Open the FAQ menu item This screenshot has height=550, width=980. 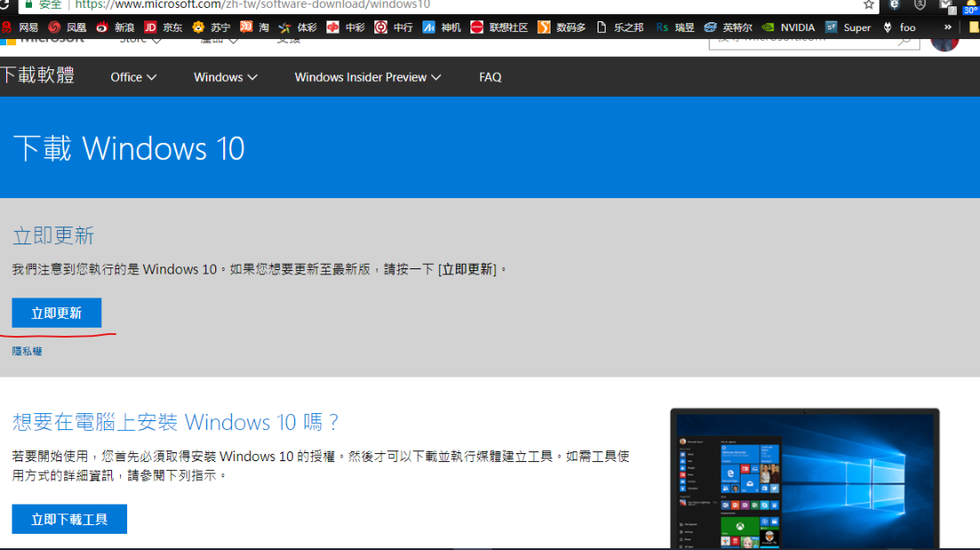coord(490,77)
